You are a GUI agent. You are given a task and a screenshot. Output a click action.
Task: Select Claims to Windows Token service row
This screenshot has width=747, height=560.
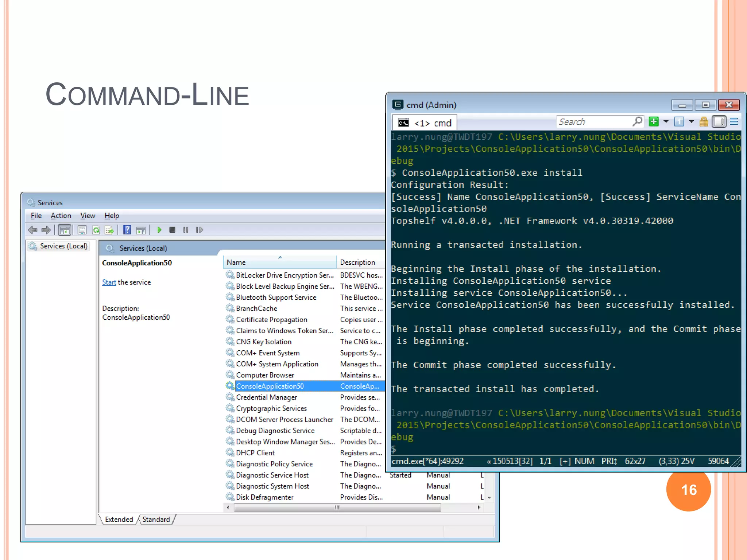point(305,331)
